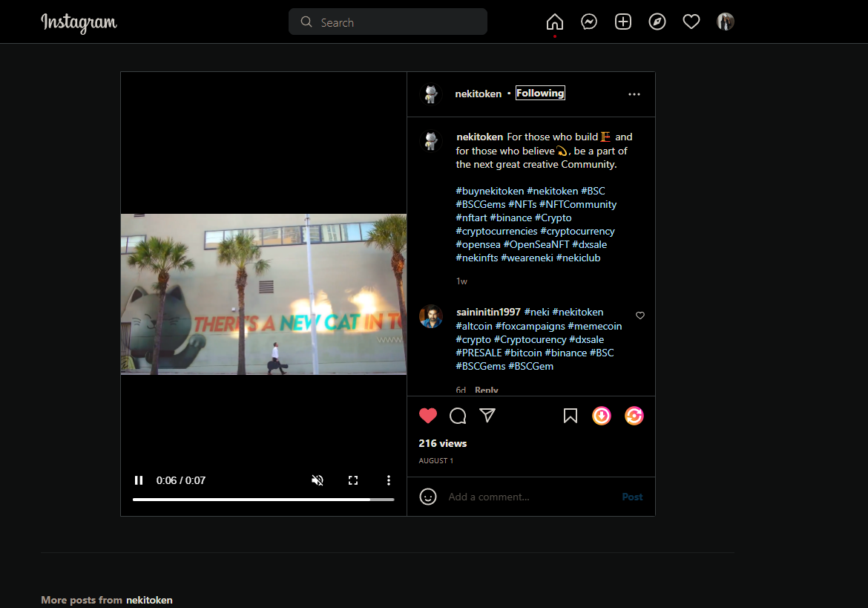Viewport: 868px width, 608px height.
Task: Unlike the post with red heart
Action: point(428,416)
